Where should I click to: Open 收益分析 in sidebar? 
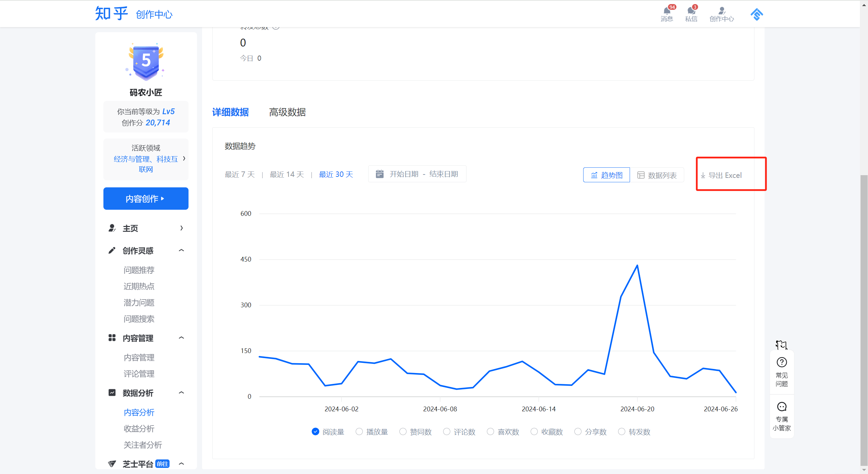click(139, 429)
